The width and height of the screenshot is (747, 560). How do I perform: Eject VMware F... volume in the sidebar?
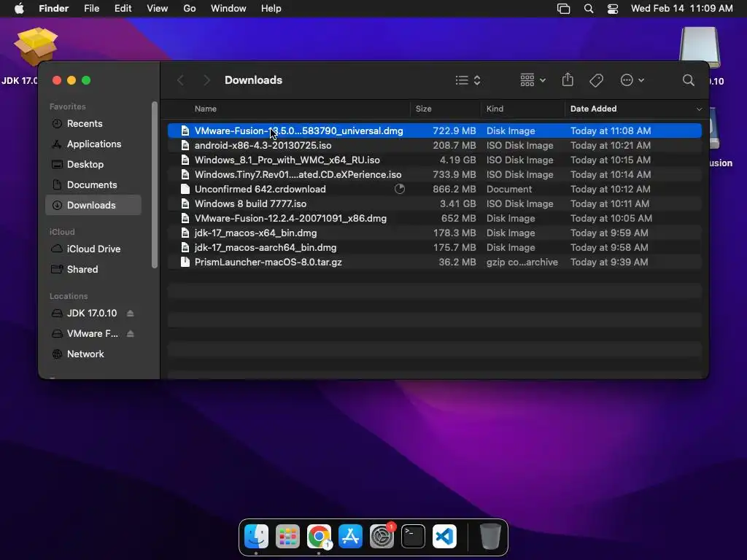coord(130,333)
